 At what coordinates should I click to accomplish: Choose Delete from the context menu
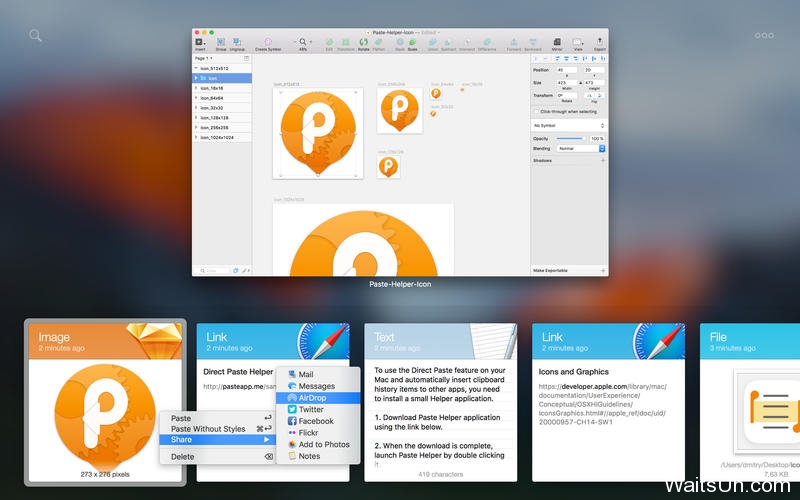tap(217, 457)
